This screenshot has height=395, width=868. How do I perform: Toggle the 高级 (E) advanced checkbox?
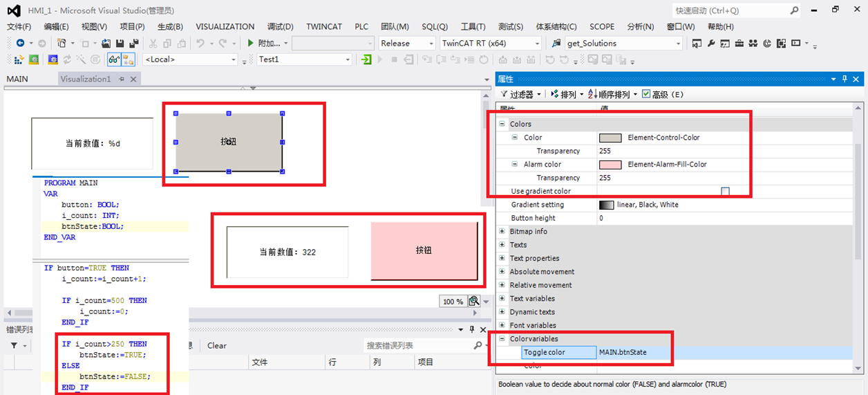point(645,94)
